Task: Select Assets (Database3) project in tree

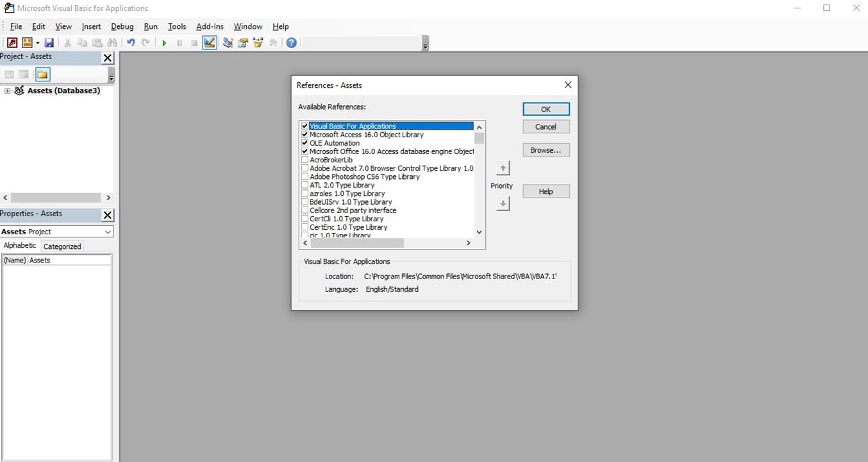Action: 63,90
